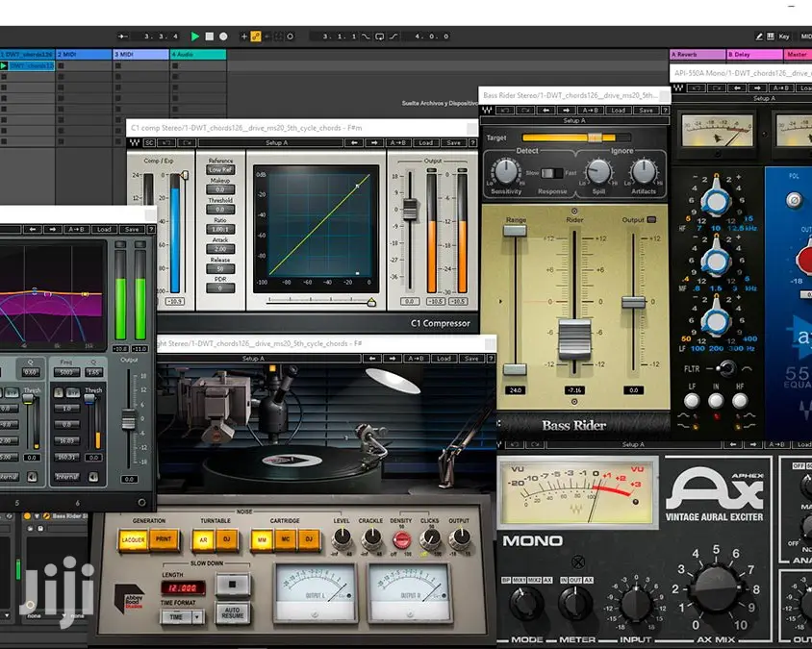The width and height of the screenshot is (812, 649).
Task: Click the API-550A HF gain knob
Action: click(x=716, y=199)
